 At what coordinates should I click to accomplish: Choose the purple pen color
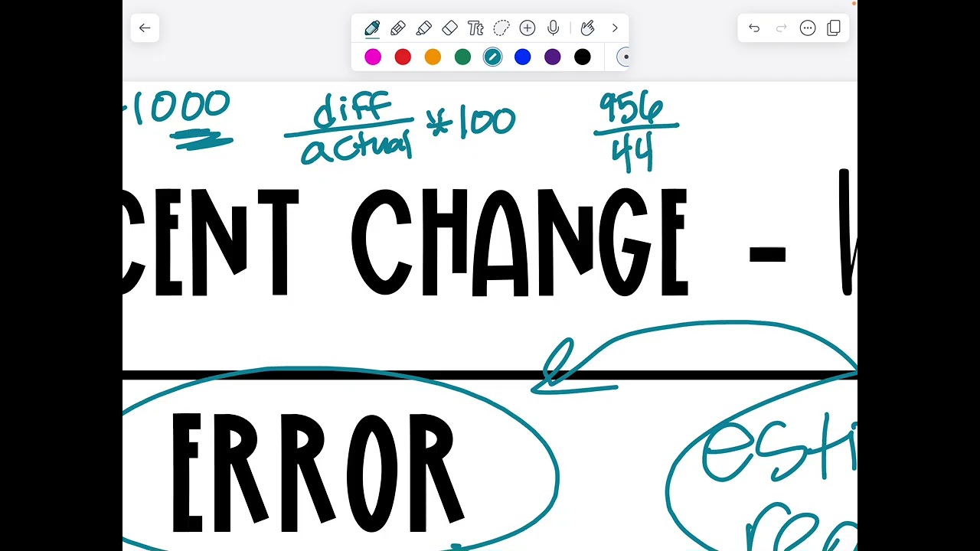click(552, 57)
